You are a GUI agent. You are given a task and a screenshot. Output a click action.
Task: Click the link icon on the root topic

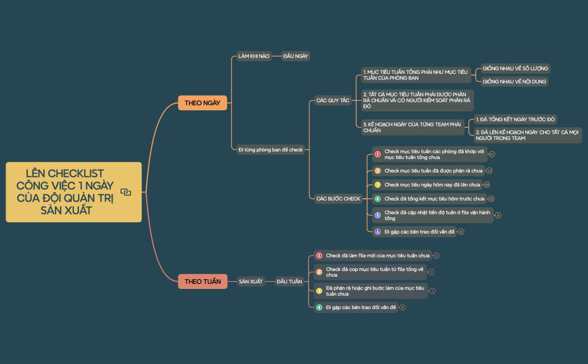tap(125, 192)
